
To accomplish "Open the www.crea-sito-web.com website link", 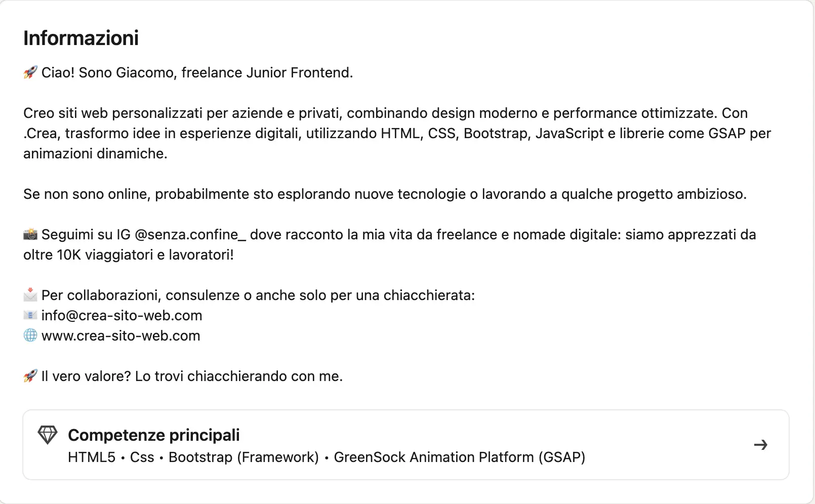I will click(x=120, y=335).
